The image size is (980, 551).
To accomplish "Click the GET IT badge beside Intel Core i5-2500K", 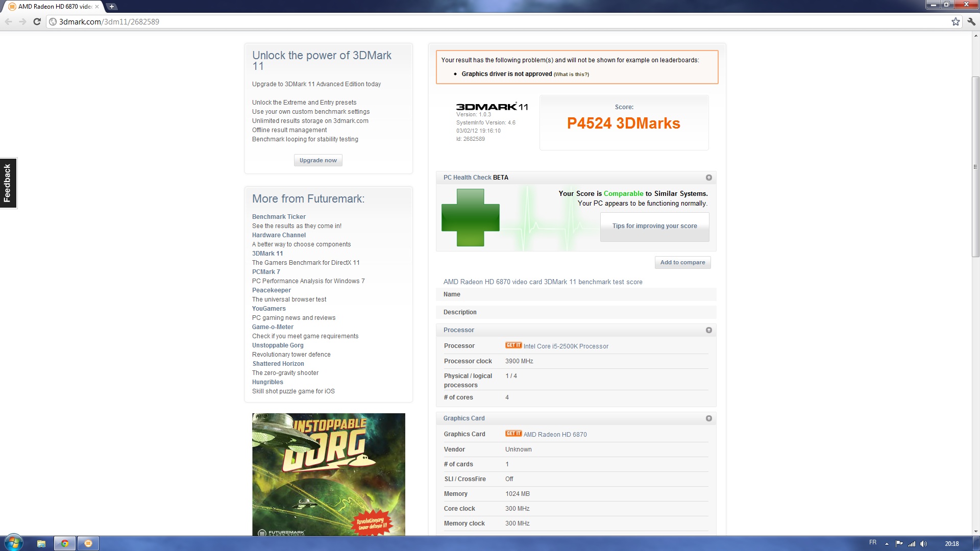I will (513, 345).
